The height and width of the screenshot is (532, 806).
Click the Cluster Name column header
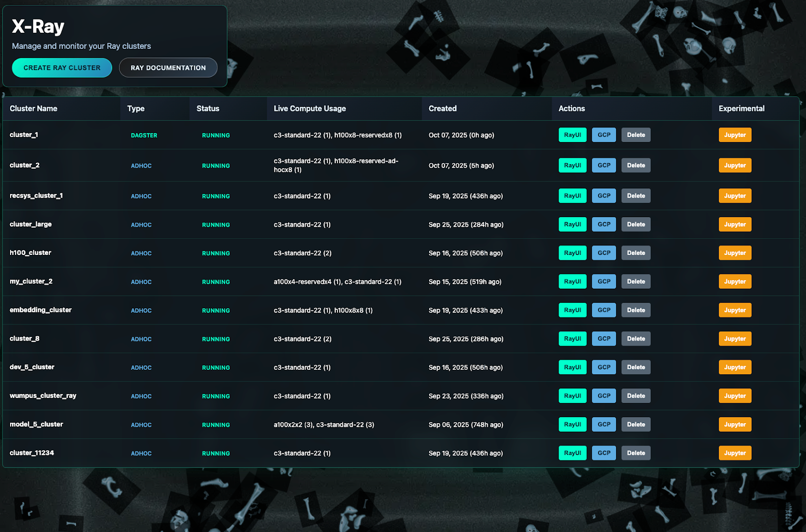(x=33, y=109)
